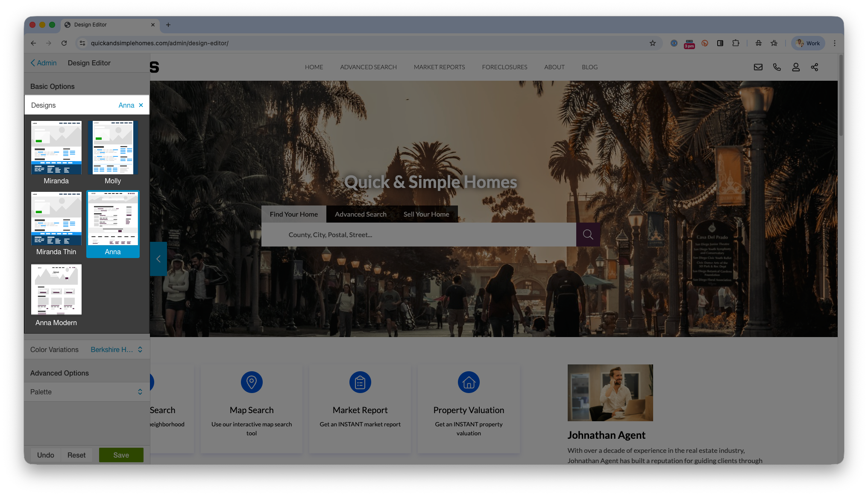Switch to the Advanced Search tab
The width and height of the screenshot is (868, 496).
pyautogui.click(x=360, y=214)
